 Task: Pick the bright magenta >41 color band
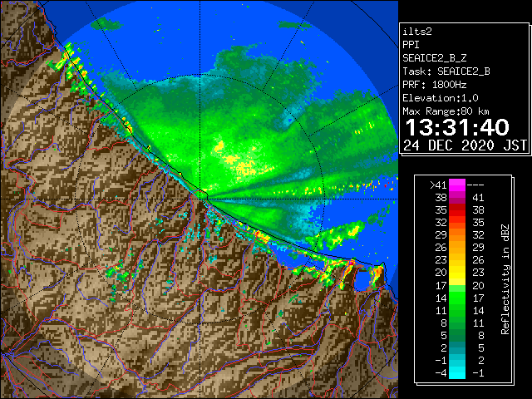457,185
